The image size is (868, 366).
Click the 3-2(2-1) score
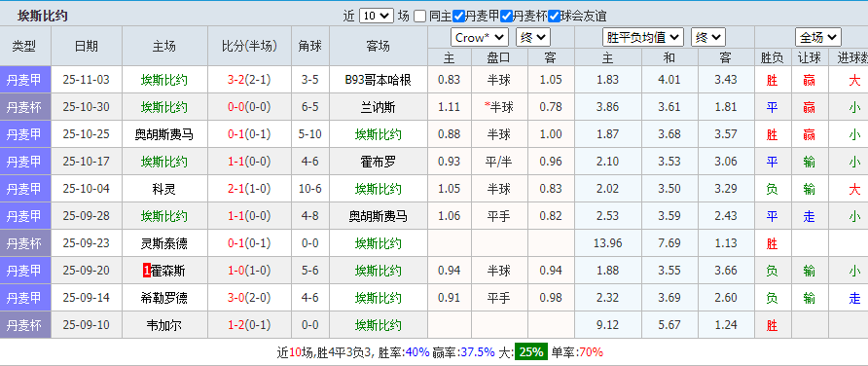coord(249,80)
